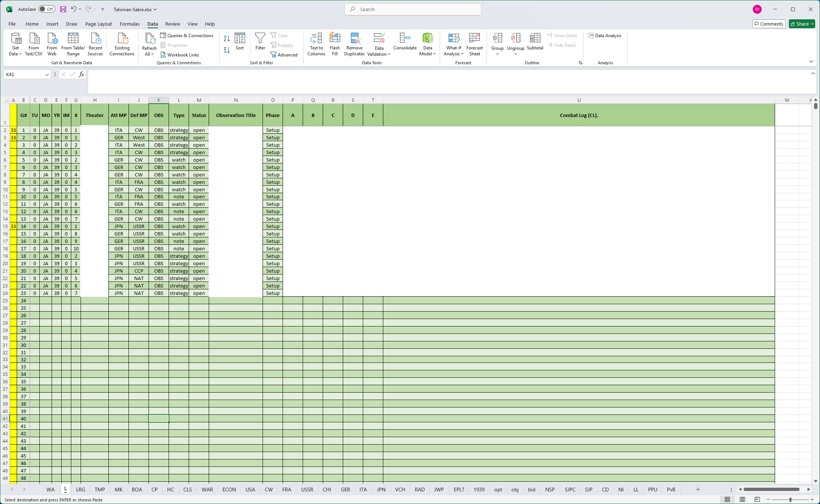This screenshot has width=820, height=504.
Task: Click the Filter funnel icon
Action: point(260,38)
